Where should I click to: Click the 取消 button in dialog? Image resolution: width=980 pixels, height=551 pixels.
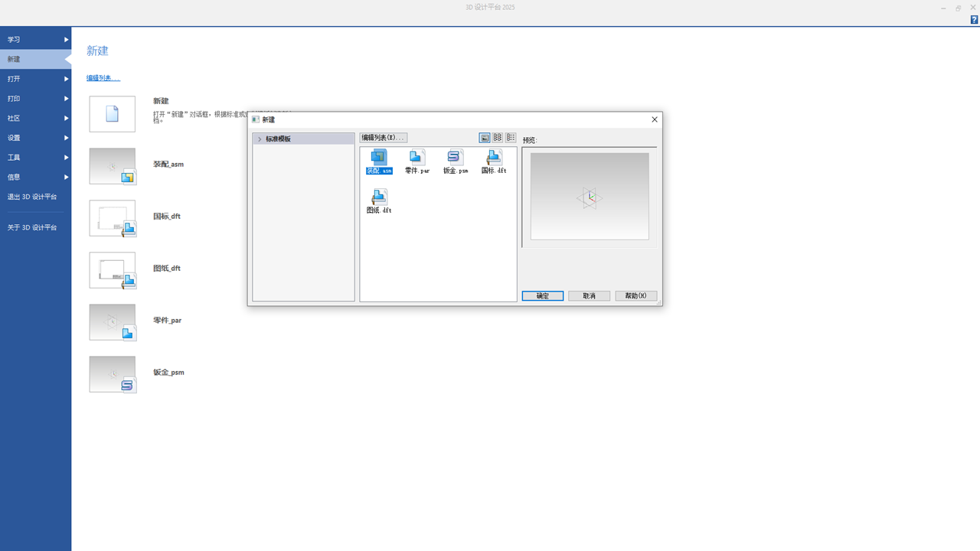589,296
